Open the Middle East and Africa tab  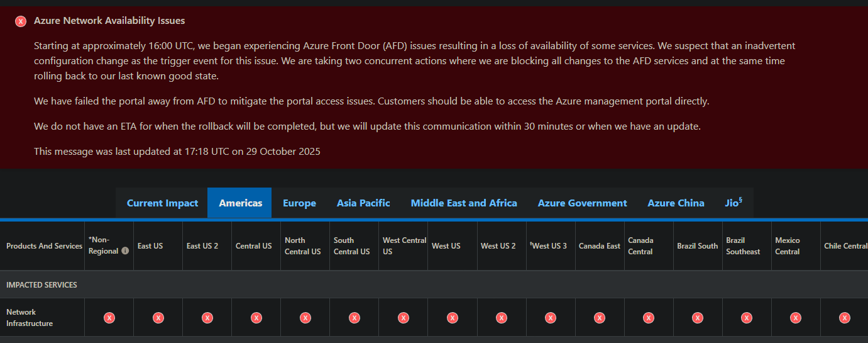[464, 203]
